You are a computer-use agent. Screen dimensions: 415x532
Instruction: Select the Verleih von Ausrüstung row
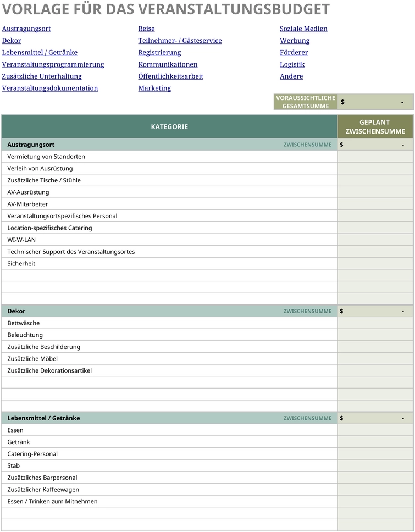tap(169, 168)
